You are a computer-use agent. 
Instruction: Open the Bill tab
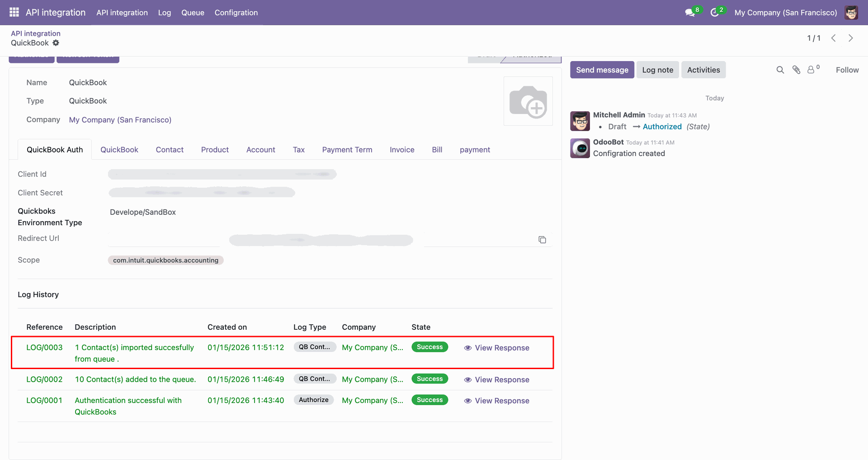pyautogui.click(x=437, y=150)
